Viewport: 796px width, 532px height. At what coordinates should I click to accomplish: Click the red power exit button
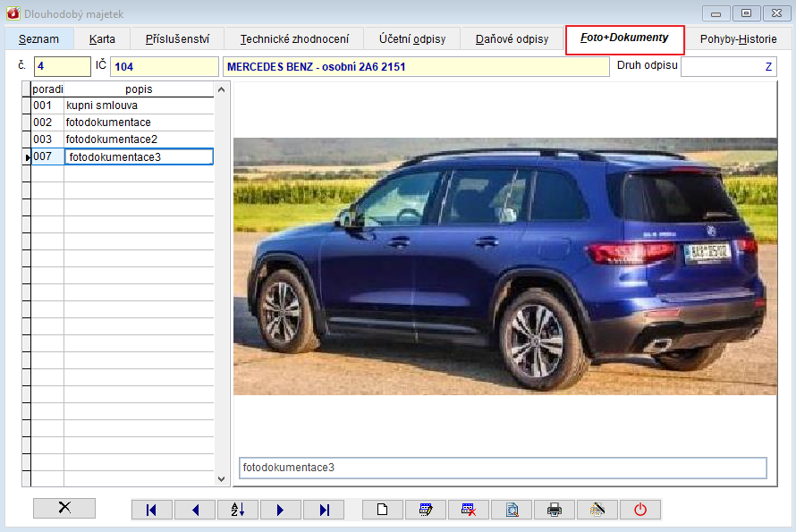(x=640, y=510)
